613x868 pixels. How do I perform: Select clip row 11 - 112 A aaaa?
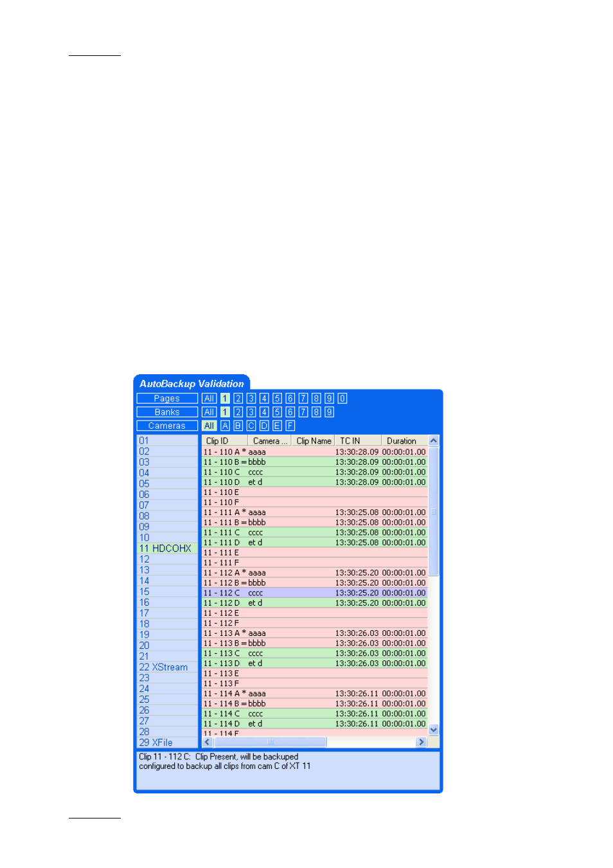click(x=315, y=573)
